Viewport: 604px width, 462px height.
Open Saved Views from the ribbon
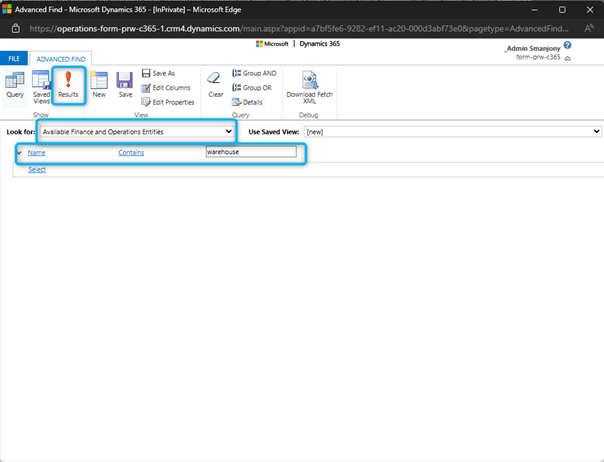[x=41, y=85]
